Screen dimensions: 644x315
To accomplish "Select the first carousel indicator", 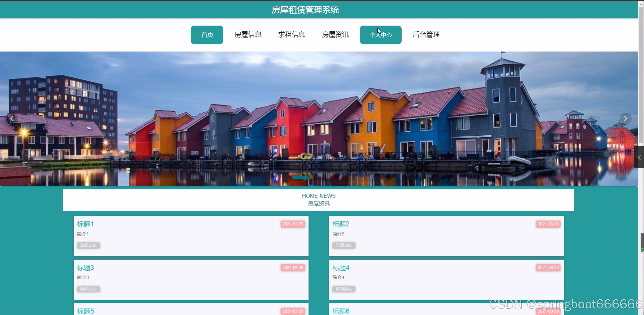I will [x=300, y=178].
